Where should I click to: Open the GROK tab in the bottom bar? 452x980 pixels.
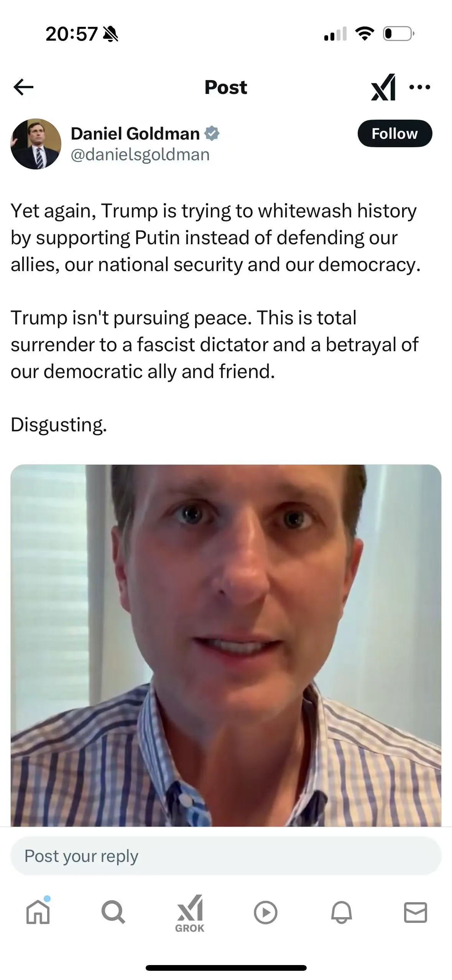(x=189, y=914)
